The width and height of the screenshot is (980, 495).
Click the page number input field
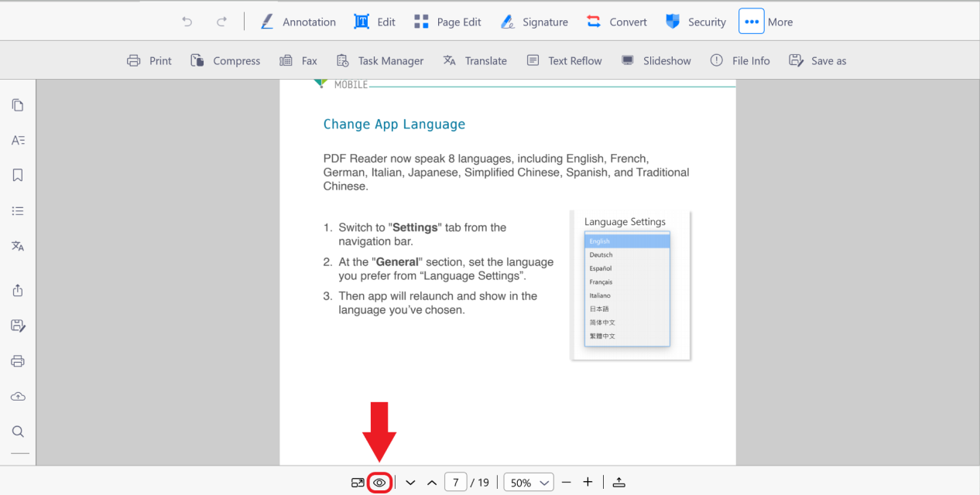(455, 483)
